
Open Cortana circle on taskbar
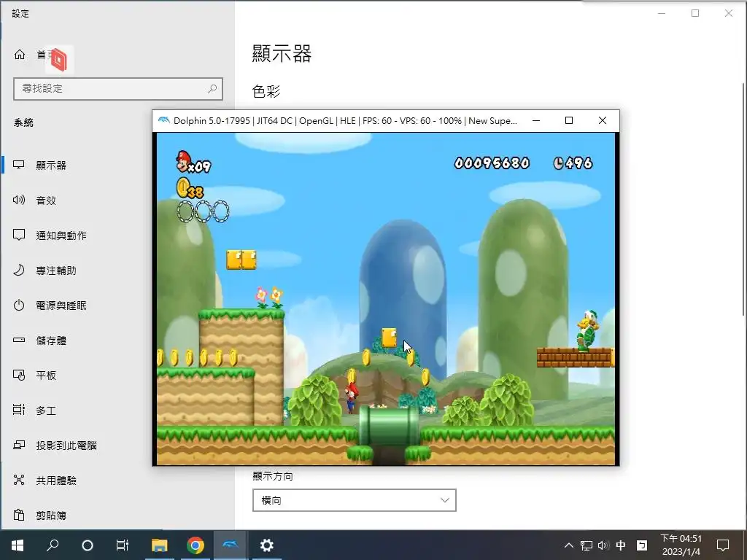point(88,545)
